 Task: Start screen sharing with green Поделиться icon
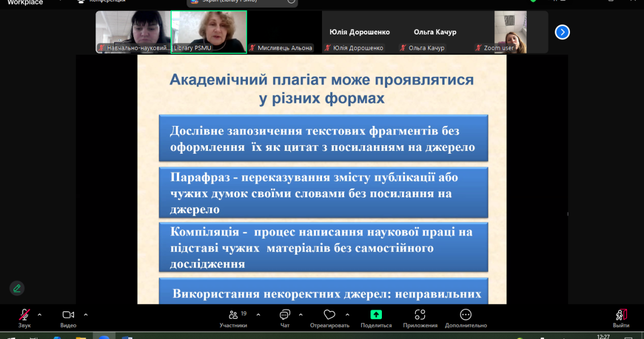[x=376, y=315]
